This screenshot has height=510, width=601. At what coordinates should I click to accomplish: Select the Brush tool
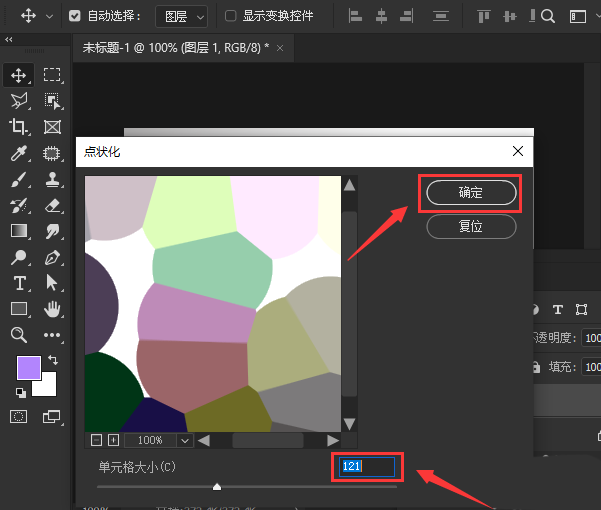18,179
